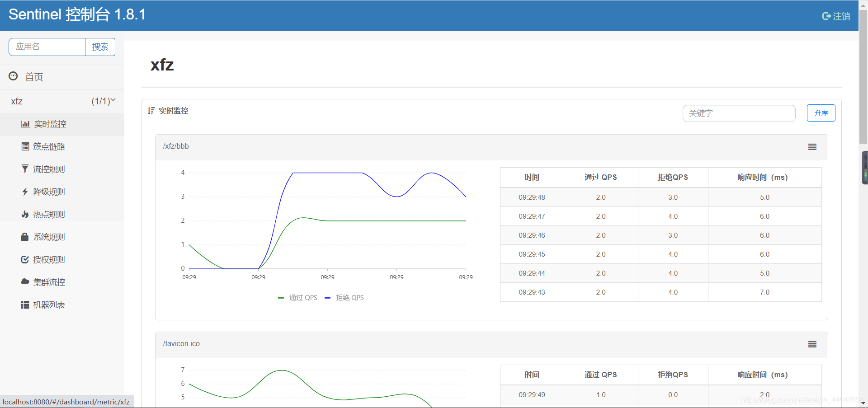The width and height of the screenshot is (868, 408).
Task: Click 响应时间 (ms) header in /xfz/bbb table
Action: pyautogui.click(x=764, y=178)
